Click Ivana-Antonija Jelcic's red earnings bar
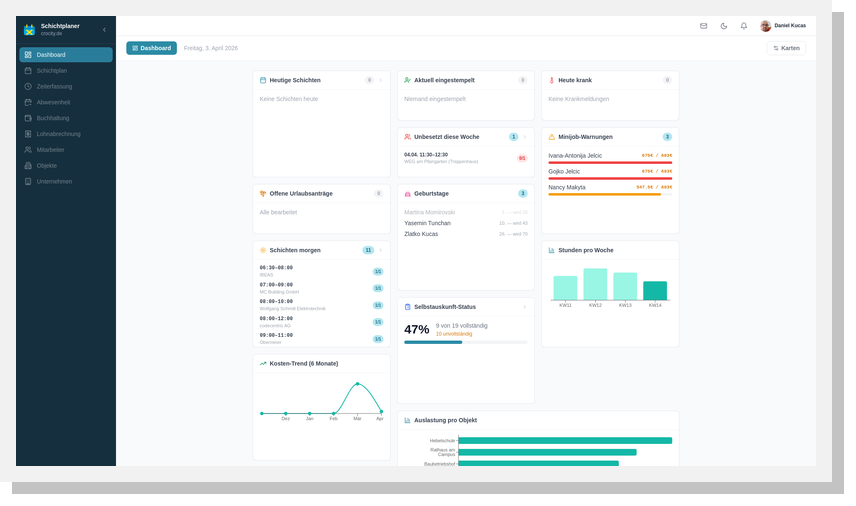 (610, 163)
